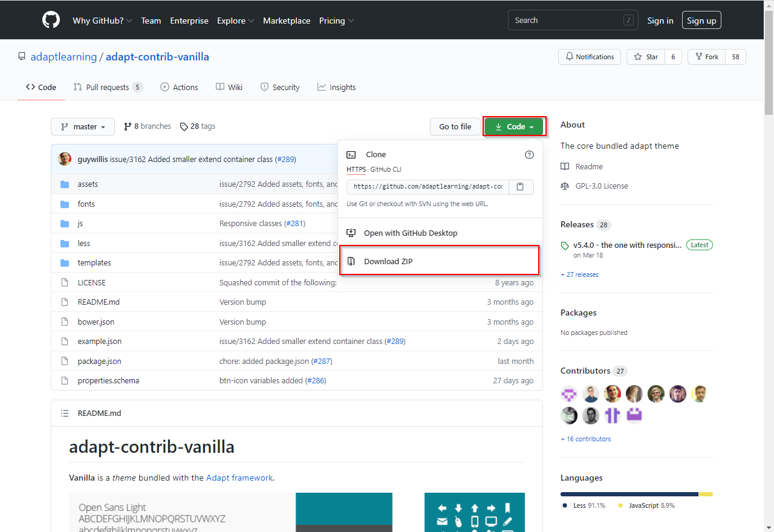Image resolution: width=774 pixels, height=532 pixels.
Task: Choose Open with GitHub Desktop
Action: pyautogui.click(x=439, y=233)
